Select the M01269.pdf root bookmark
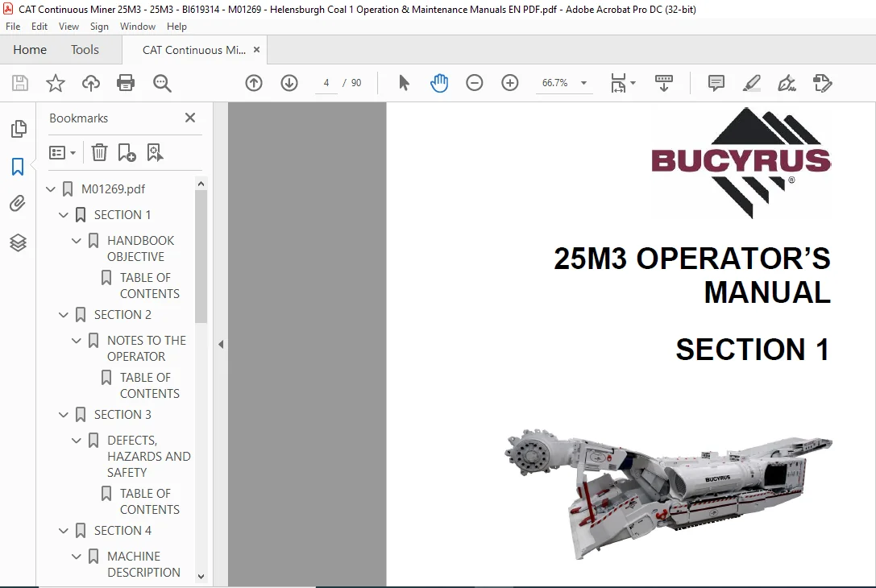876x588 pixels. [113, 189]
